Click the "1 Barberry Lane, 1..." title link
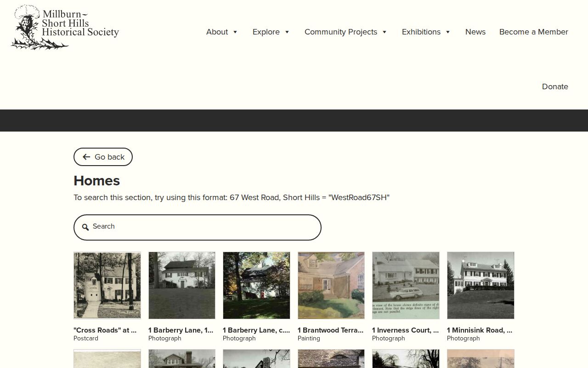This screenshot has height=368, width=588. coord(181,330)
